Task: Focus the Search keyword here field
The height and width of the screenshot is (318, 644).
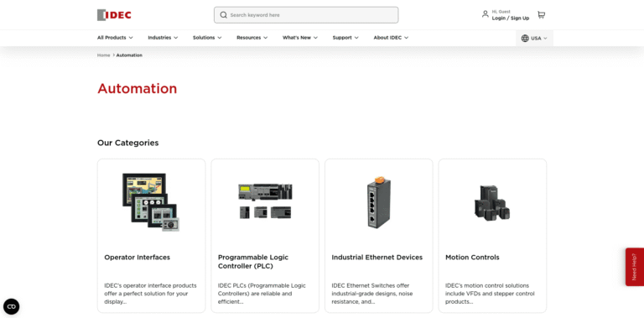Action: coord(306,15)
